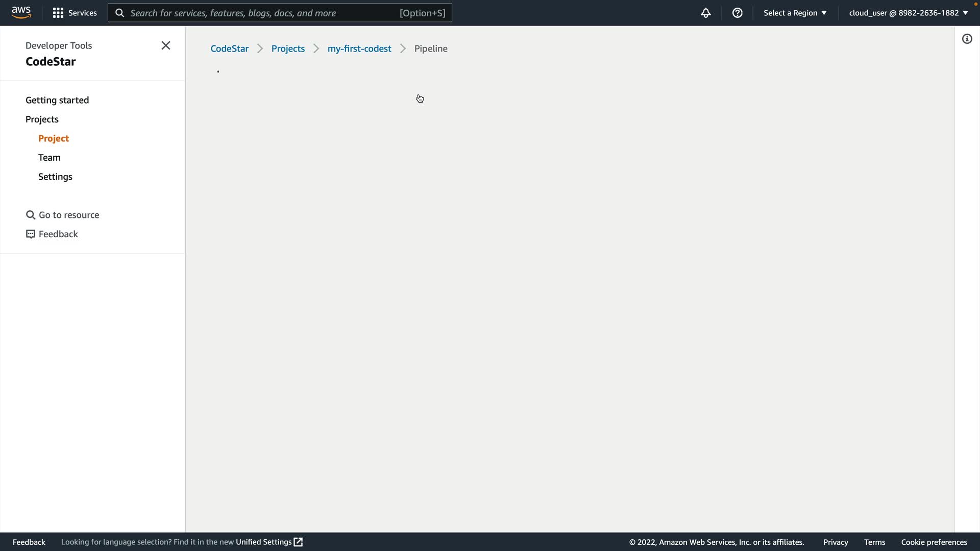This screenshot has height=551, width=980.
Task: Open Cookie preferences in footer
Action: [x=934, y=542]
